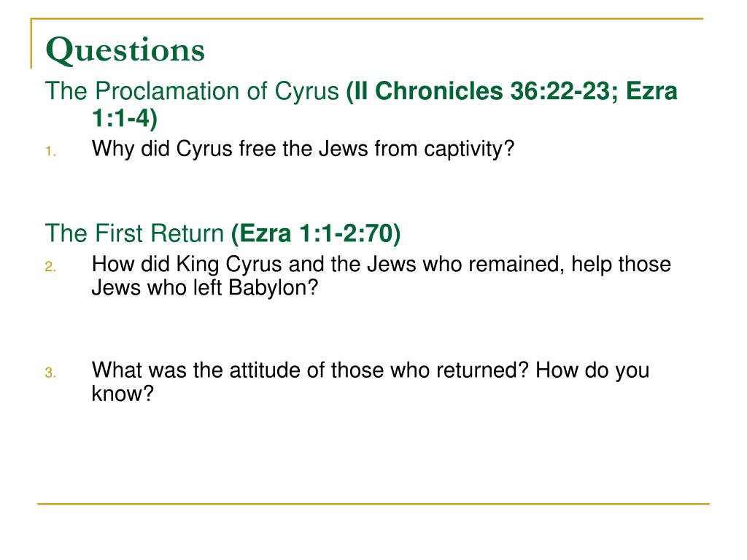Screen dimensions: 747x560
Task: Select list number 3 marker
Action: point(50,373)
